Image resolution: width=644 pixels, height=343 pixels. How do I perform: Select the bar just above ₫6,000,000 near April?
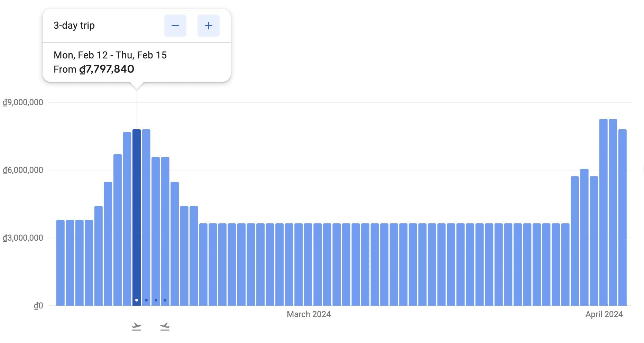(585, 237)
